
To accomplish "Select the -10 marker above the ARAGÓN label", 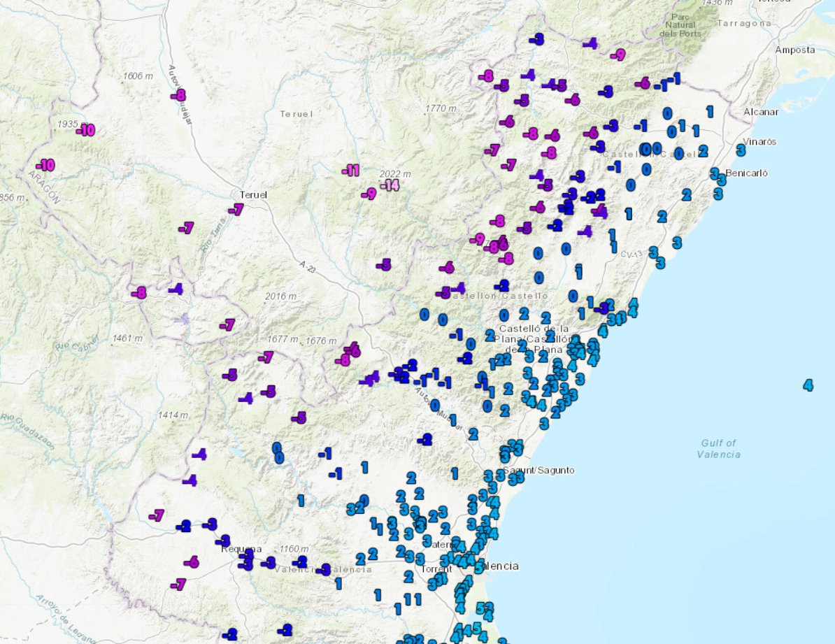I will (x=45, y=165).
